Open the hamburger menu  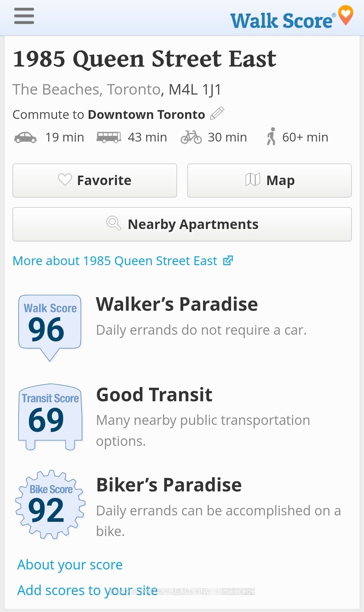pos(24,16)
